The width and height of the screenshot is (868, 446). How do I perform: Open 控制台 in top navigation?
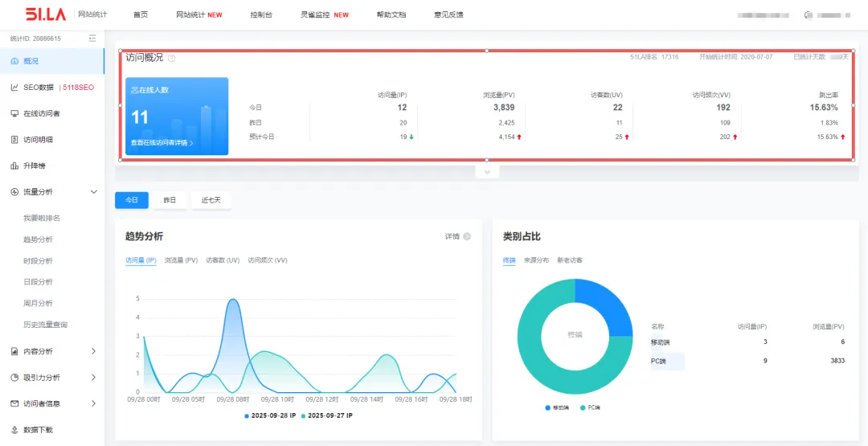coord(261,15)
